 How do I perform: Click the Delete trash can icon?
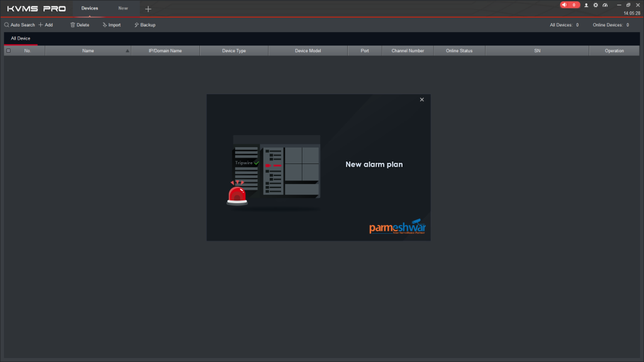pos(72,25)
